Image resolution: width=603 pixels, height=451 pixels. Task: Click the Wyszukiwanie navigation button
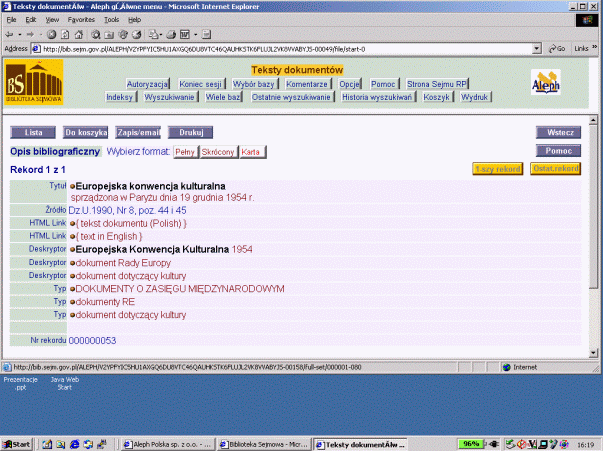click(x=171, y=97)
